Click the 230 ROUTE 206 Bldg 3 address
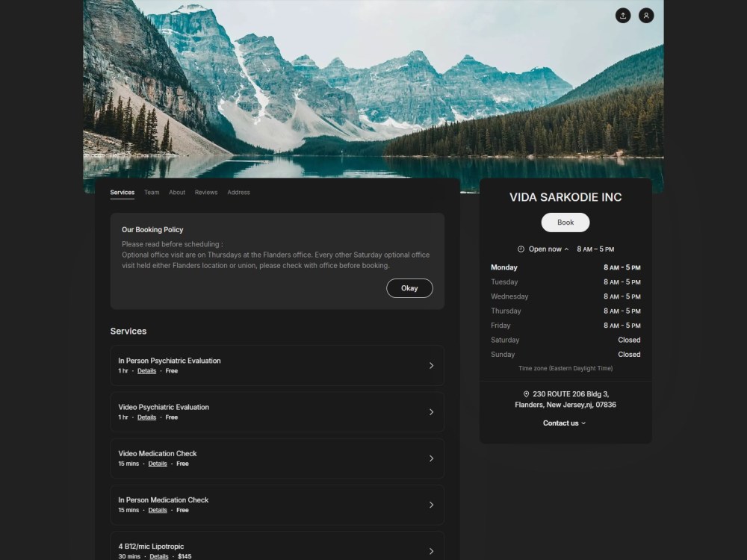747x560 pixels. tap(565, 399)
